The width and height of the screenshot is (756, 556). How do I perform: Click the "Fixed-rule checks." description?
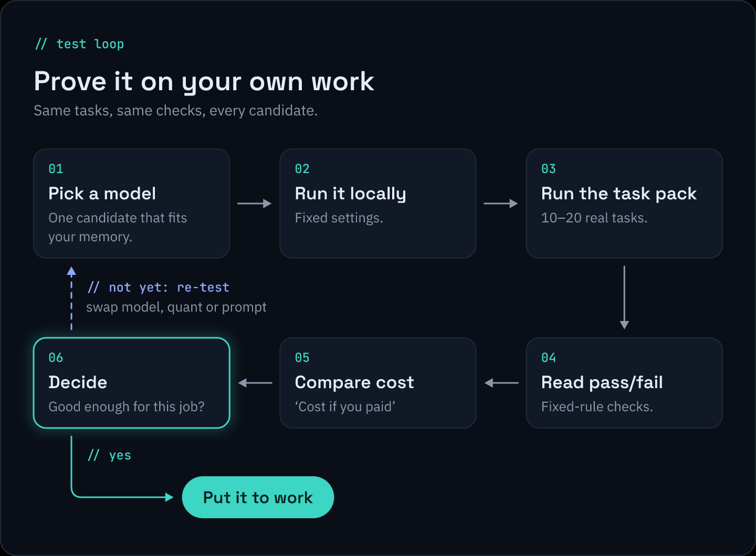tap(597, 407)
